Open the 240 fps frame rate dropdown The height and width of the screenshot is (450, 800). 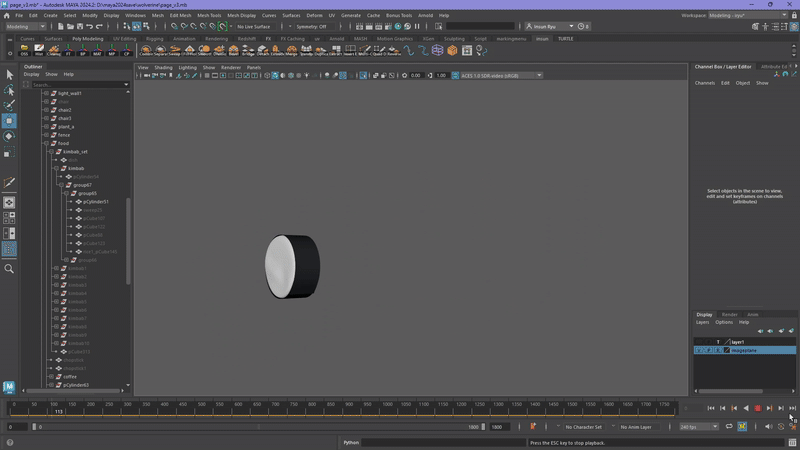[x=698, y=427]
